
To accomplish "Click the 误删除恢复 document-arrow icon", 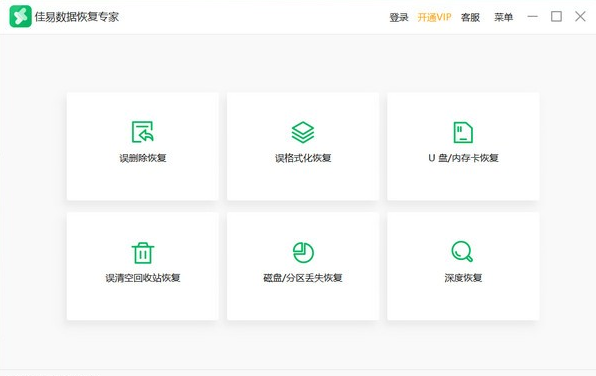I will coord(143,132).
